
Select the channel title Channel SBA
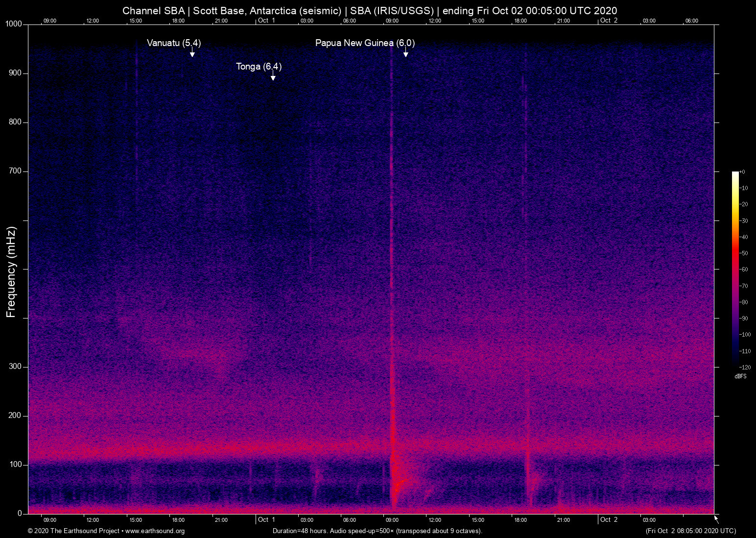coord(153,10)
